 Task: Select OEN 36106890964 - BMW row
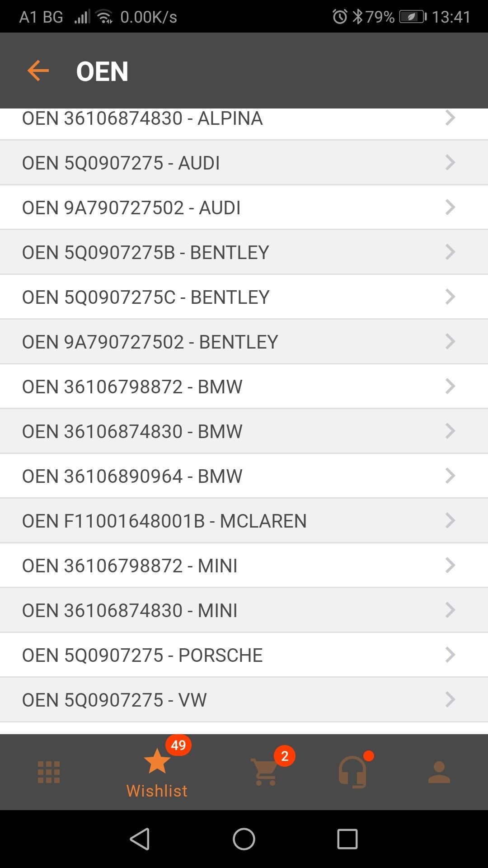point(244,476)
